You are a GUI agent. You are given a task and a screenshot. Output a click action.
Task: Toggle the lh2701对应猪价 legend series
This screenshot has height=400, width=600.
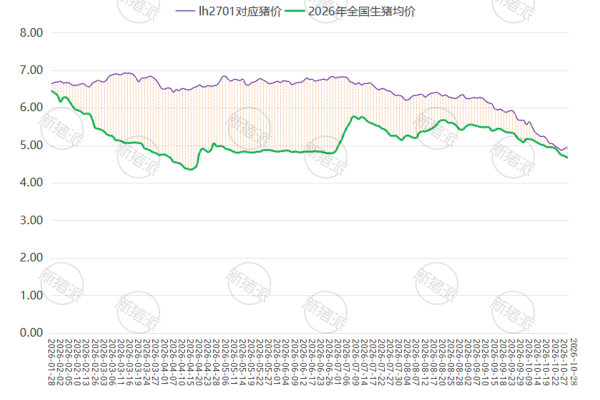pos(228,11)
